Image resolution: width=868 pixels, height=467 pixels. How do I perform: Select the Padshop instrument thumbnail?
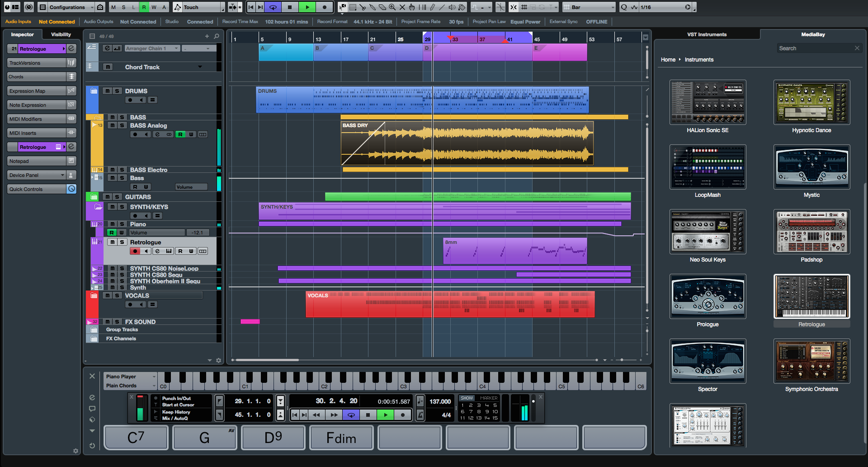(811, 232)
